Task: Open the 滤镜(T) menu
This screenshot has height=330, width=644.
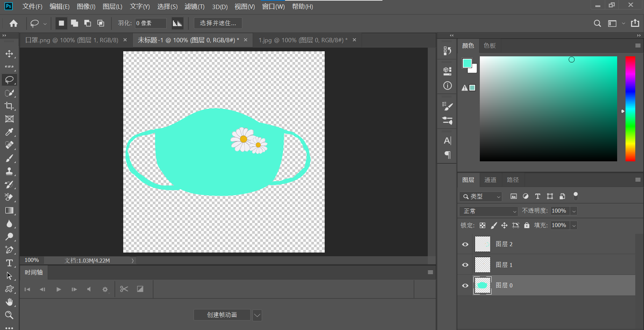Action: pyautogui.click(x=194, y=7)
